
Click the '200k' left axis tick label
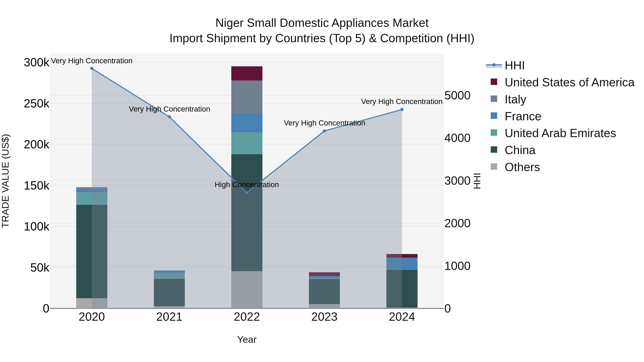point(36,145)
